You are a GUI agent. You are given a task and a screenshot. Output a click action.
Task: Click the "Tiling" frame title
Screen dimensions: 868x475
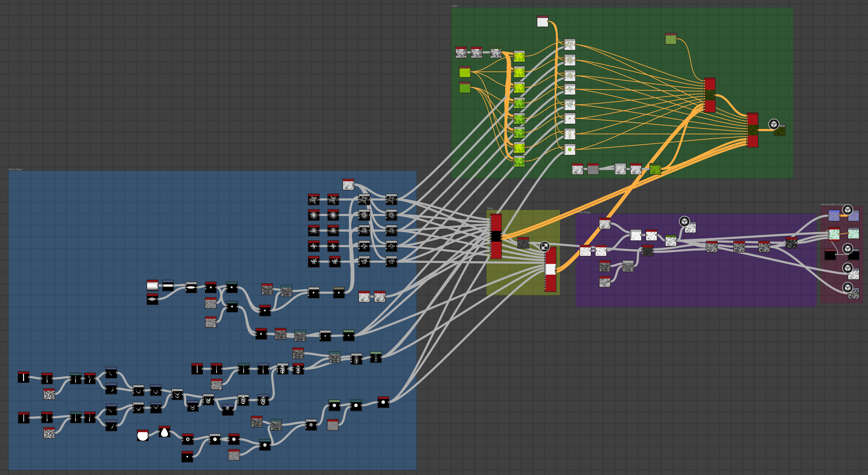coord(490,208)
